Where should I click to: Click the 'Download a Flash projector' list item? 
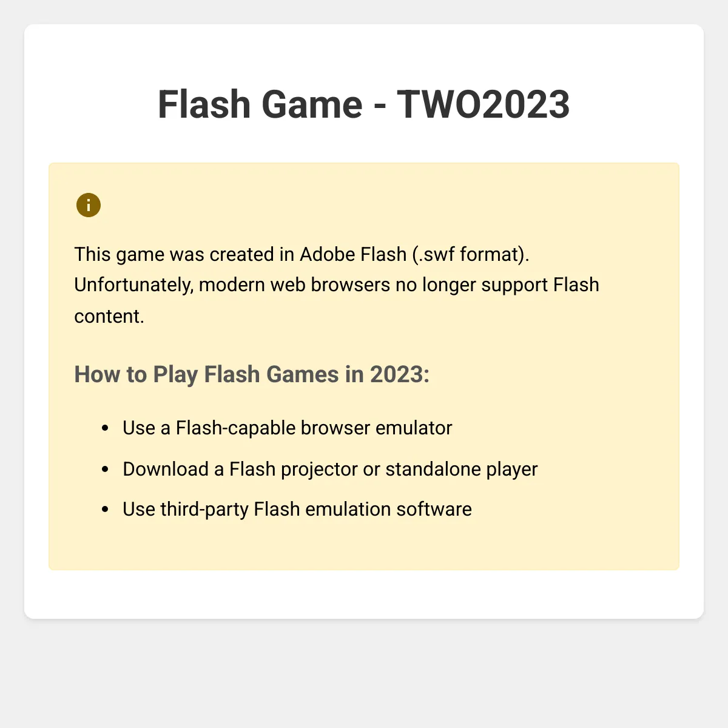330,470
